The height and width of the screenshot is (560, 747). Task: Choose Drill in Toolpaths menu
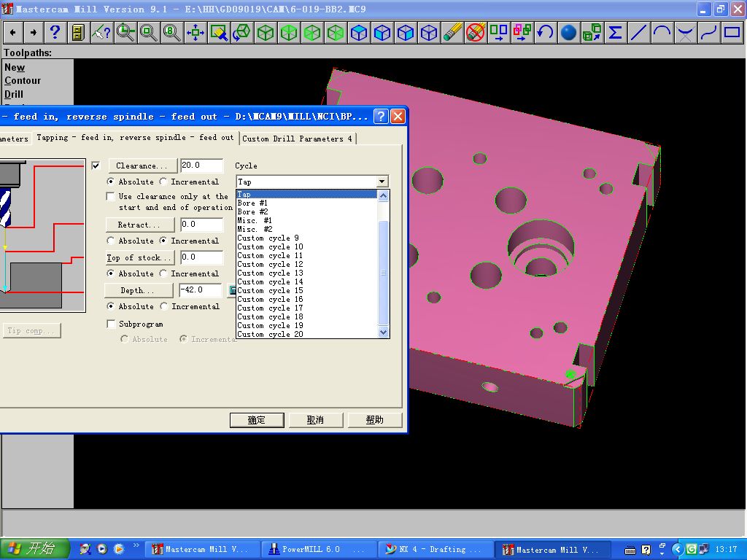[x=13, y=94]
